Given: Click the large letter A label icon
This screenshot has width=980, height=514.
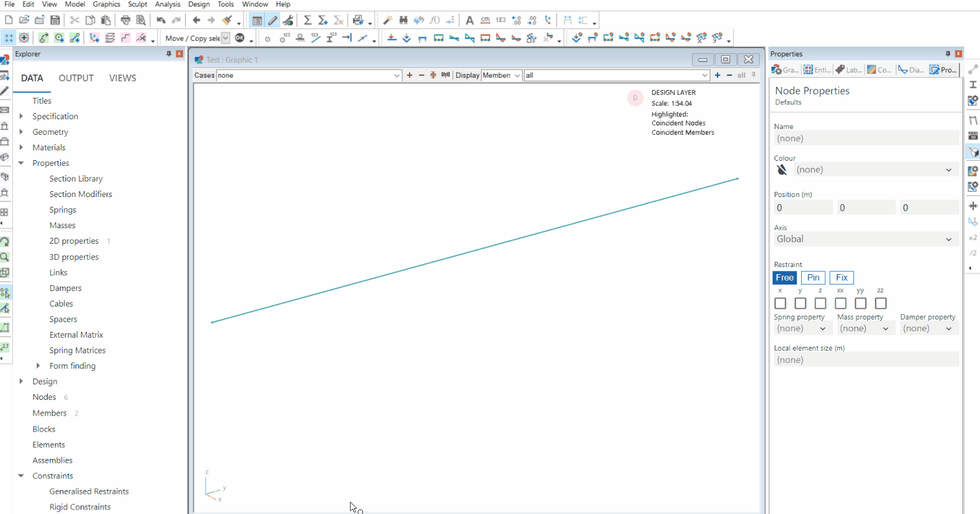Looking at the screenshot, I should [x=470, y=20].
